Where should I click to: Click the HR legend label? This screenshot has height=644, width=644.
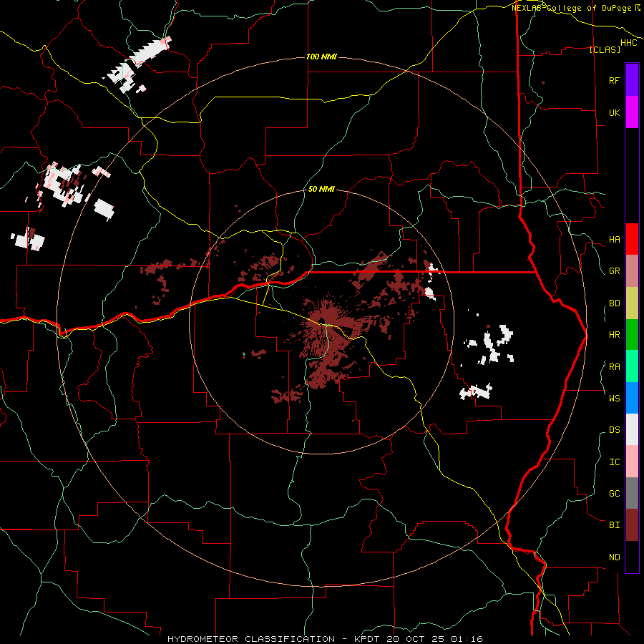[614, 335]
